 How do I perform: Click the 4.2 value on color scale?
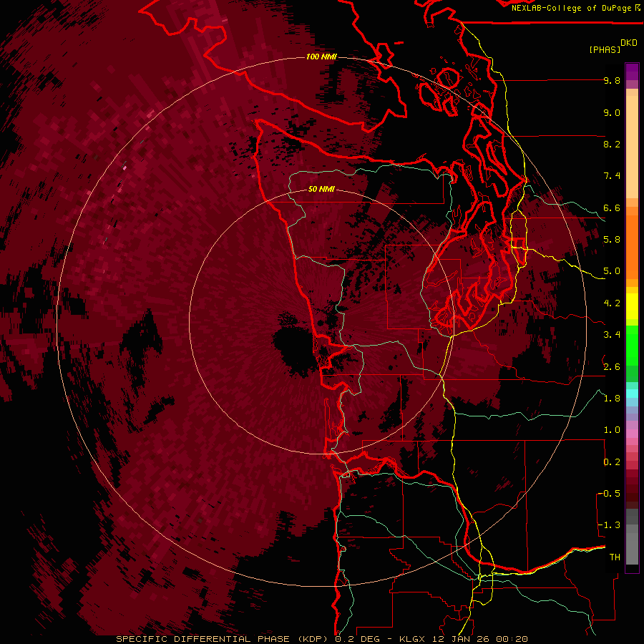[x=612, y=303]
